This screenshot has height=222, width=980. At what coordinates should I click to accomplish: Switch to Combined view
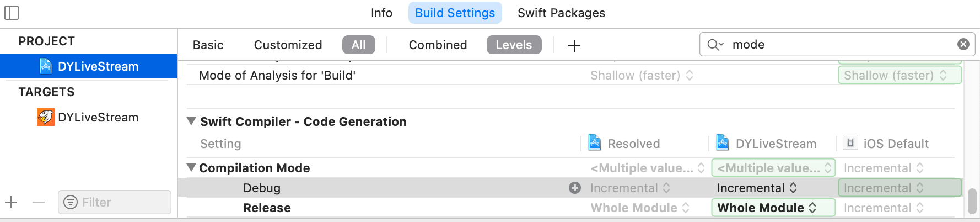click(x=438, y=45)
